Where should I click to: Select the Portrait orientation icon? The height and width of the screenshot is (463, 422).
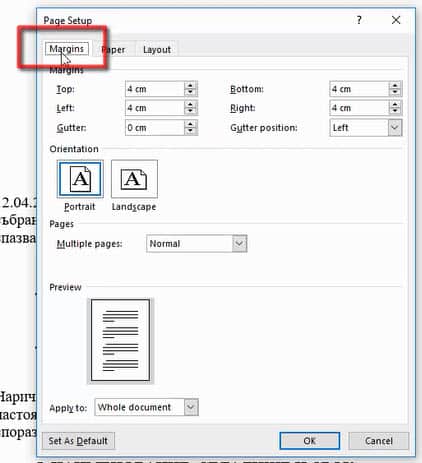80,179
